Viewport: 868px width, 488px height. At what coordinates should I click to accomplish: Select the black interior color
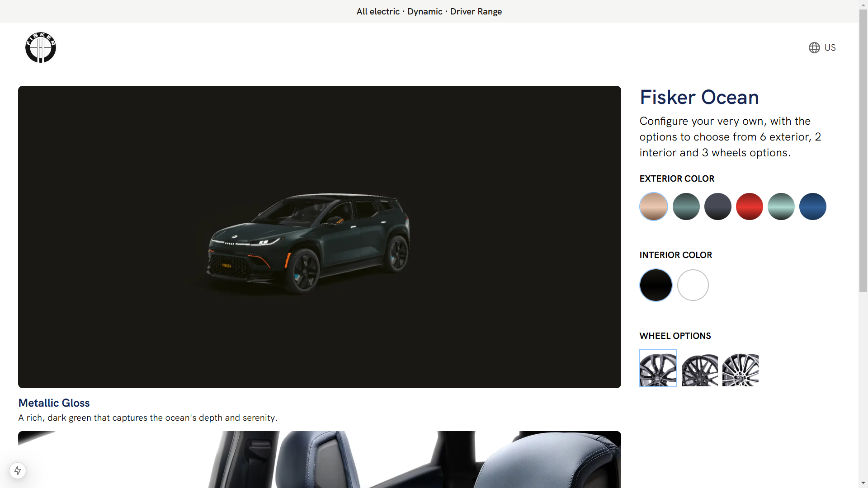click(656, 285)
